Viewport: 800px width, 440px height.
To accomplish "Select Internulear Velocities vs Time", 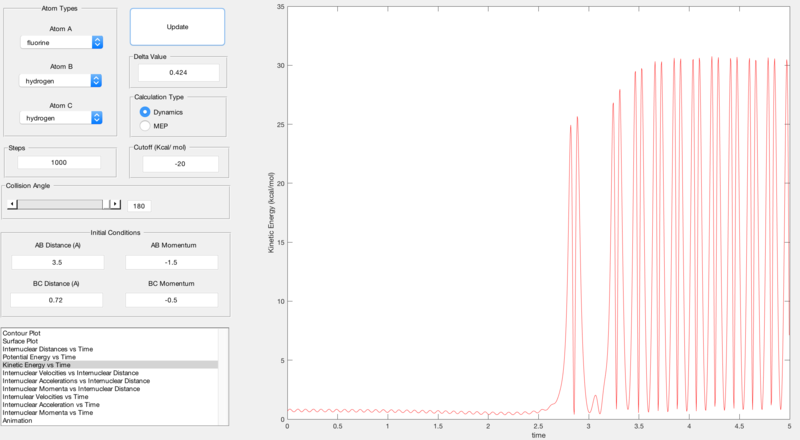I will 45,397.
